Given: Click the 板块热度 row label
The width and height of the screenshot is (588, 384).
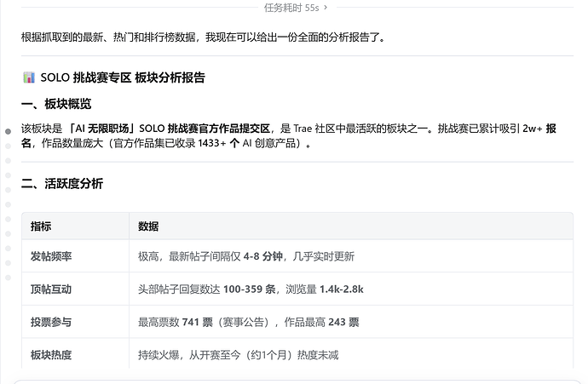Looking at the screenshot, I should tap(51, 355).
